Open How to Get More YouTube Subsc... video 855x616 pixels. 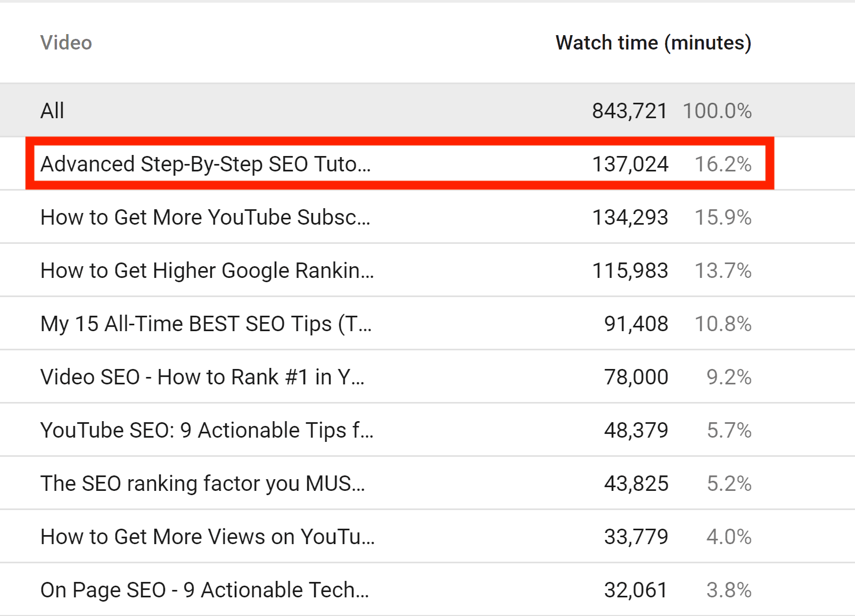pos(205,217)
